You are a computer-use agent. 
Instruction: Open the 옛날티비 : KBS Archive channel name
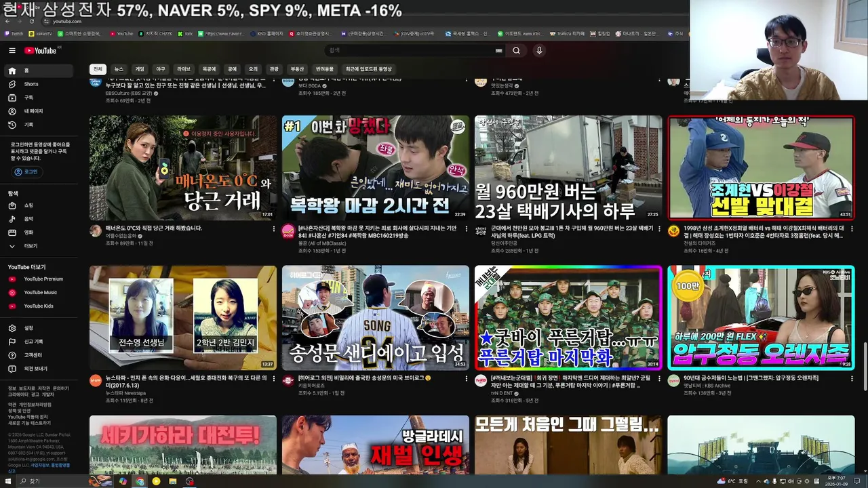tap(707, 386)
